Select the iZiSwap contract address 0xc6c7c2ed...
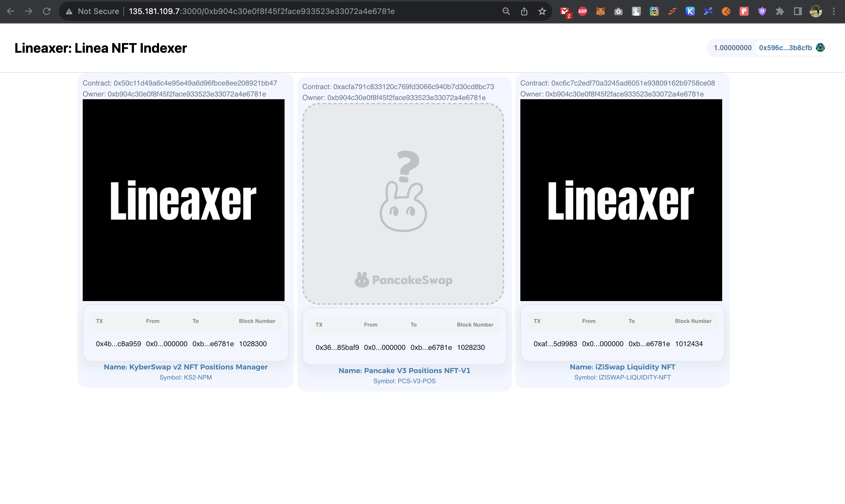The width and height of the screenshot is (845, 504). click(633, 83)
